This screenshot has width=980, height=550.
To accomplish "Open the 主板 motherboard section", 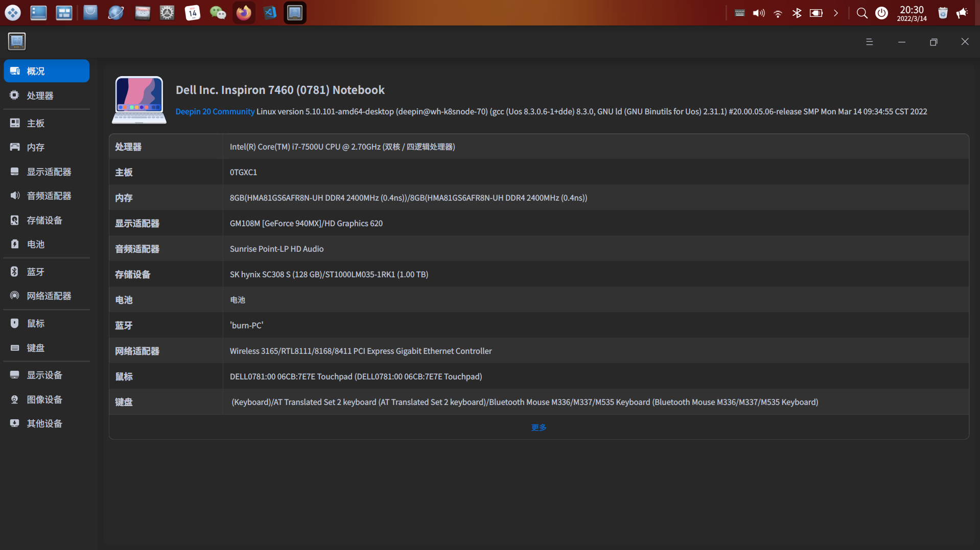I will (46, 123).
